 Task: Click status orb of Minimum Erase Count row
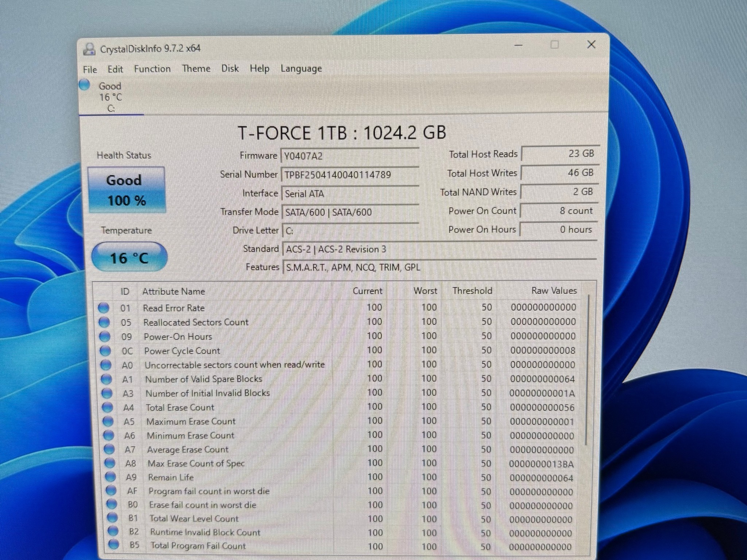(x=109, y=435)
